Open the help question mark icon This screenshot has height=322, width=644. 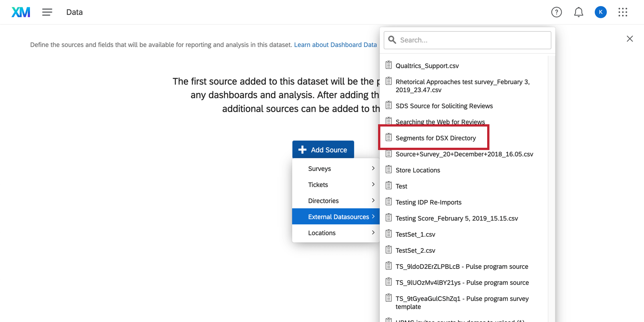(x=556, y=12)
